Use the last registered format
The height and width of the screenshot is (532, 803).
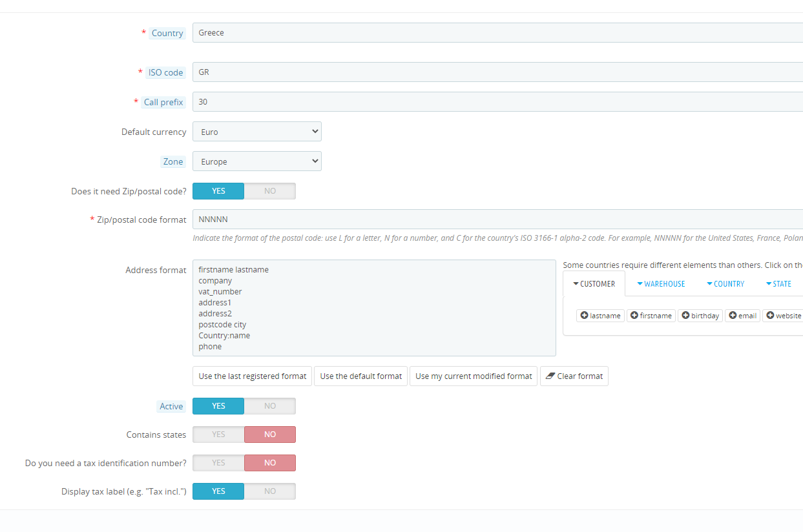coord(253,376)
